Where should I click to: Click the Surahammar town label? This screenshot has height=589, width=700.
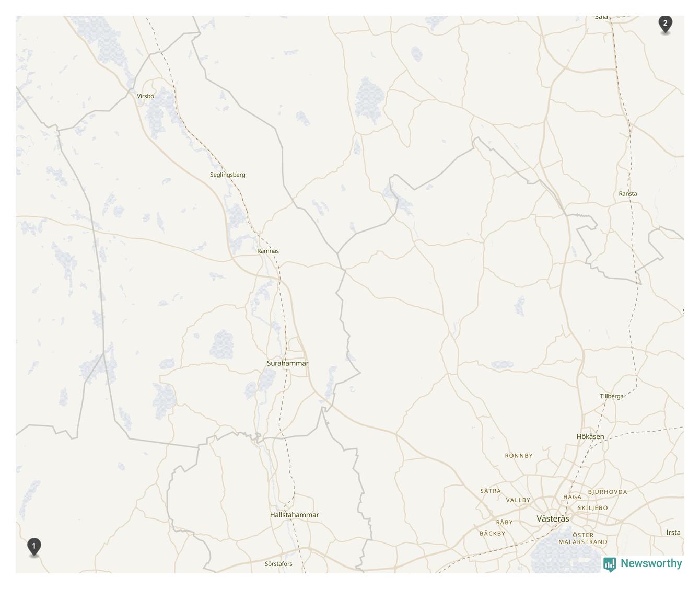tap(287, 363)
